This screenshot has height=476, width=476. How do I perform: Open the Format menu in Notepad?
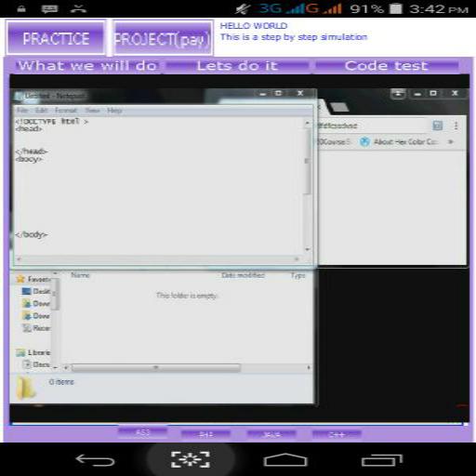point(66,111)
